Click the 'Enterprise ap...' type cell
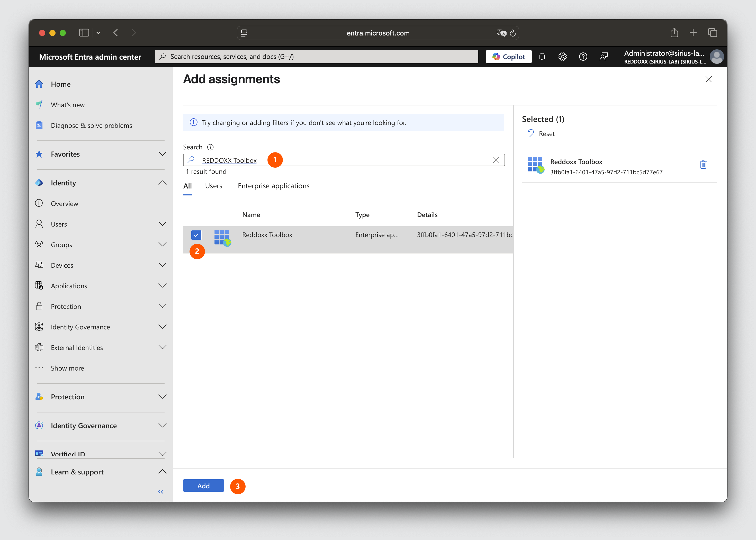The height and width of the screenshot is (540, 756). click(x=377, y=235)
